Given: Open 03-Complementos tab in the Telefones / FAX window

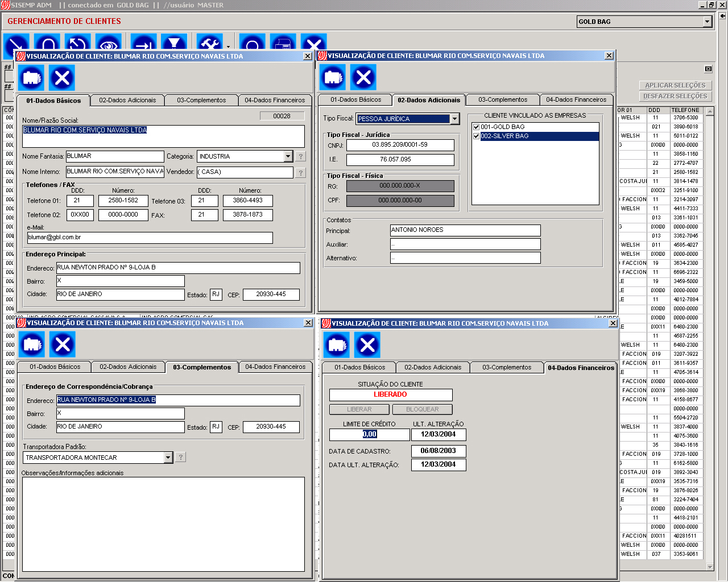Looking at the screenshot, I should pyautogui.click(x=201, y=100).
